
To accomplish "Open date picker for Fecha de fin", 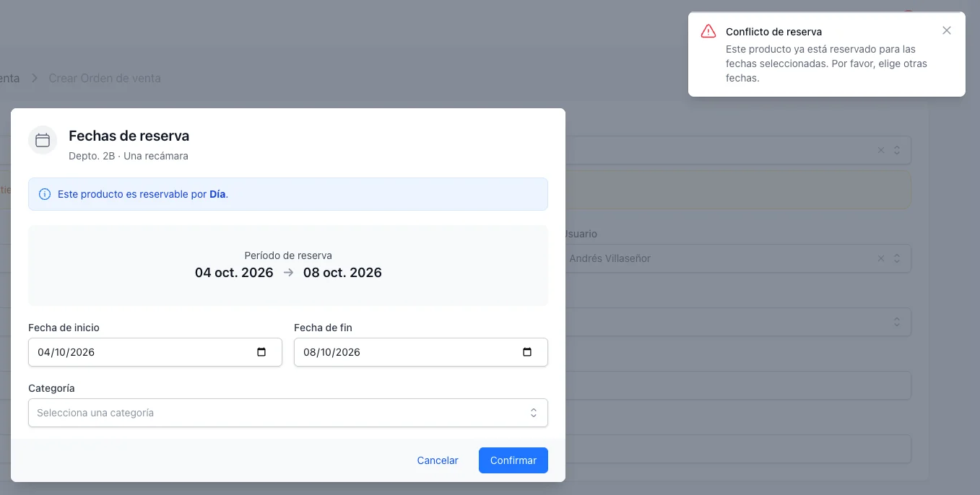I will (527, 352).
